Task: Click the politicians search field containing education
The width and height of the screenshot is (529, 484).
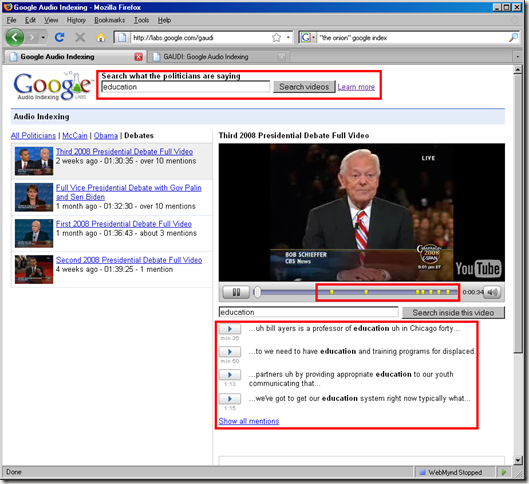Action: (x=186, y=87)
